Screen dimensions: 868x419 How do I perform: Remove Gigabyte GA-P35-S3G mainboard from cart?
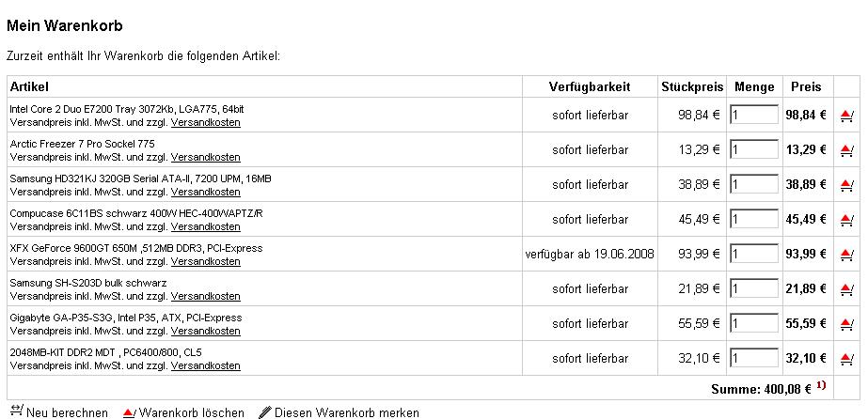pos(846,324)
